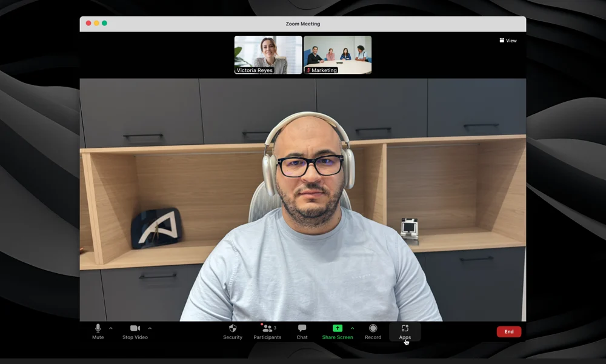606x364 pixels.
Task: Expand video options arrow beside Stop Video
Action: 150,328
